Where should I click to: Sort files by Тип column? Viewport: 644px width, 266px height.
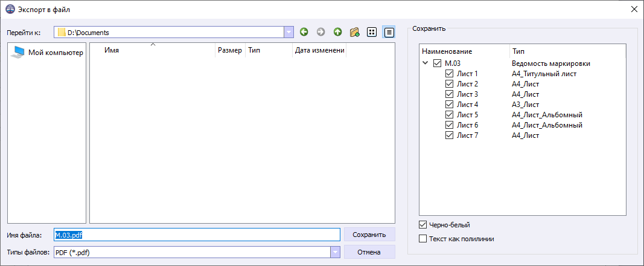click(x=269, y=50)
